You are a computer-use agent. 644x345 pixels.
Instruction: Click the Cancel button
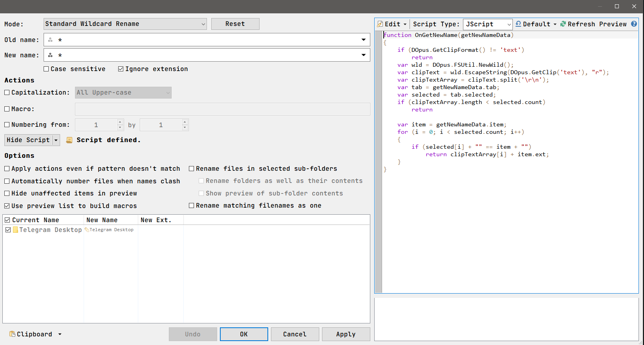click(x=295, y=334)
